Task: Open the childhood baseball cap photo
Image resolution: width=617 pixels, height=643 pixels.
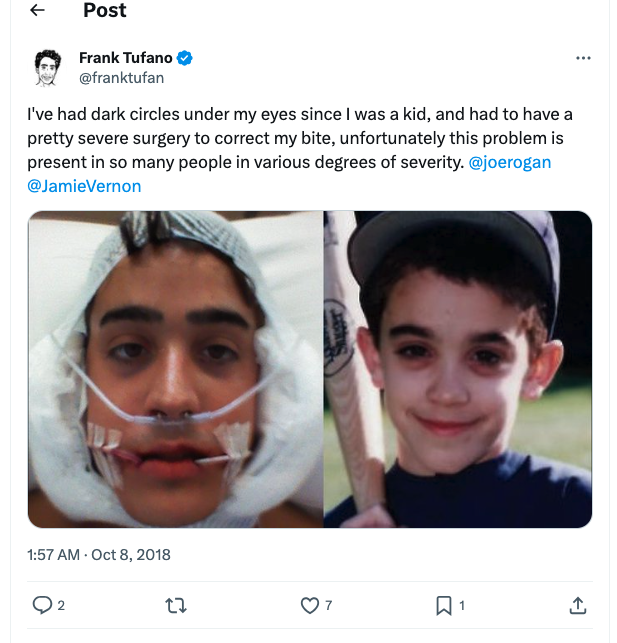Action: pyautogui.click(x=458, y=369)
